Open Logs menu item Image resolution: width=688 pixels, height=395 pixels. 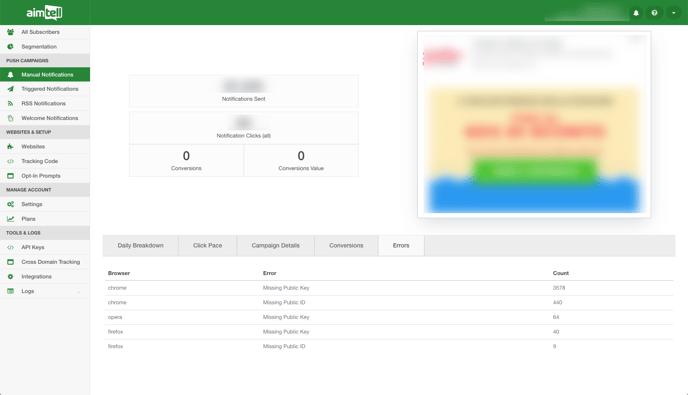tap(45, 291)
